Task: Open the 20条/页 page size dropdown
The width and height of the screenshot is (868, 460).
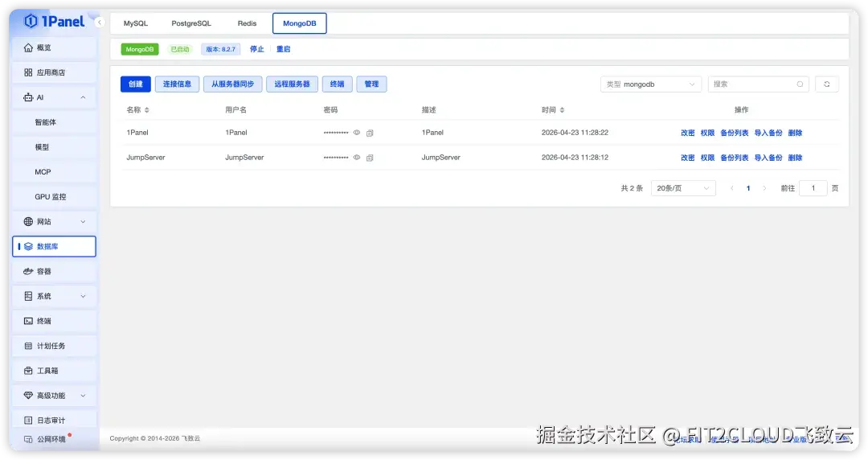Action: (683, 188)
